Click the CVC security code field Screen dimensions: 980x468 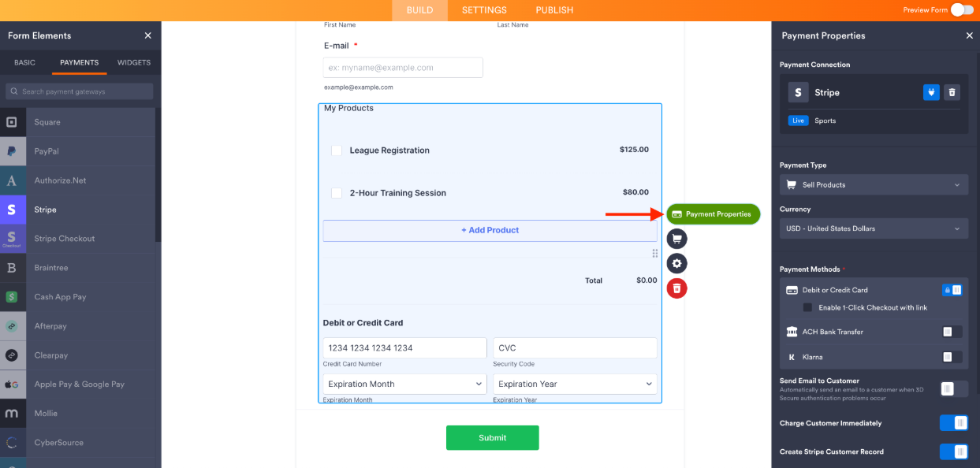pos(575,347)
